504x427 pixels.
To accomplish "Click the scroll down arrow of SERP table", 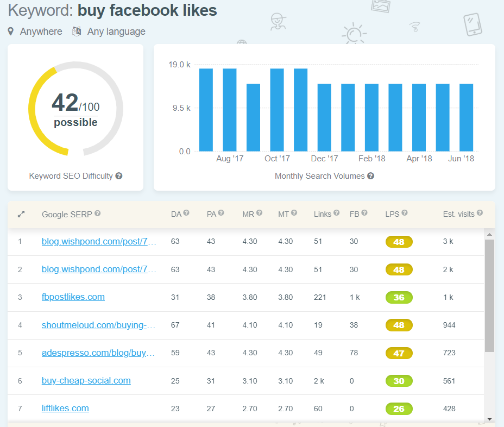I will point(489,419).
